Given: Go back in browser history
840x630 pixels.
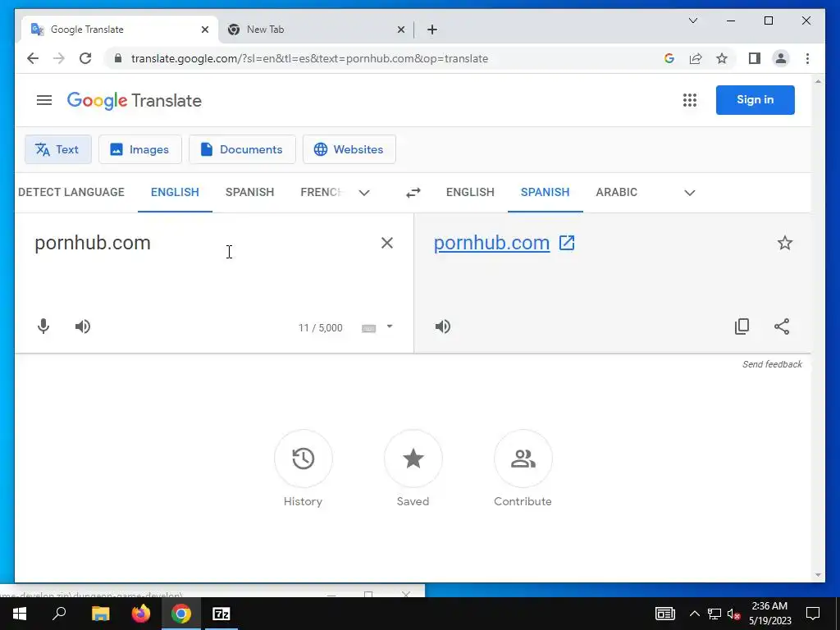Looking at the screenshot, I should 33,58.
